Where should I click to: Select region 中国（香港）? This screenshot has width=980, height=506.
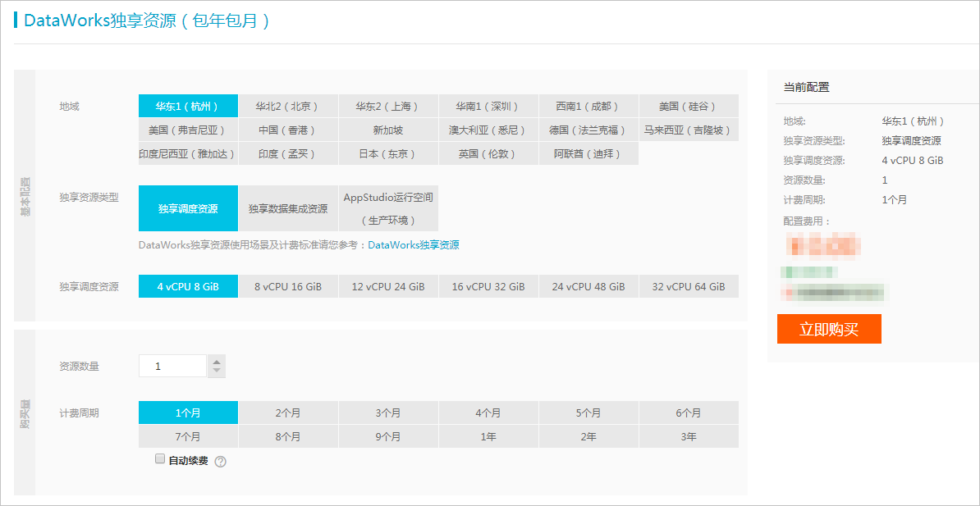coord(288,130)
